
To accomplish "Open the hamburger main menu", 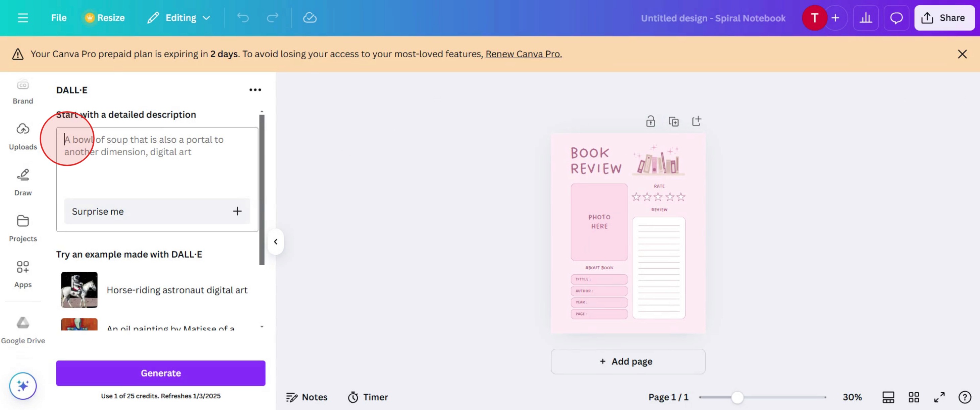I will pos(23,18).
